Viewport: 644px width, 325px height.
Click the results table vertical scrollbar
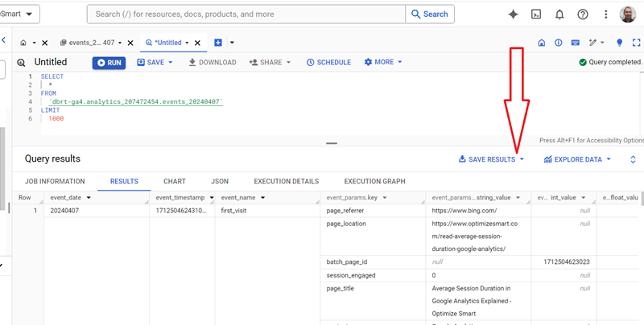642,198
